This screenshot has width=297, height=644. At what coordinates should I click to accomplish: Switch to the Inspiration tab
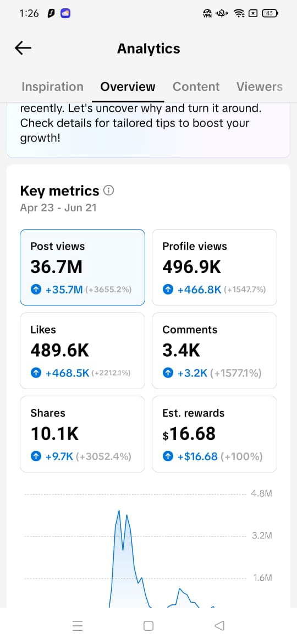point(52,86)
